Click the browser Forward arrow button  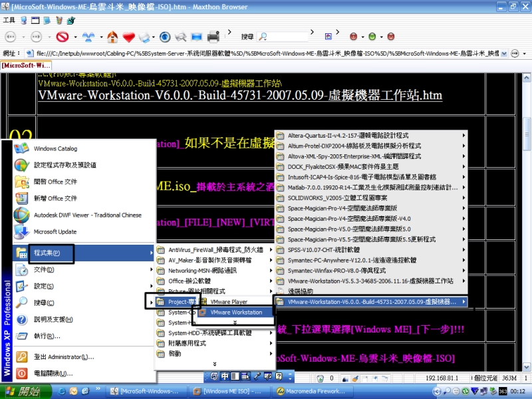click(x=37, y=37)
